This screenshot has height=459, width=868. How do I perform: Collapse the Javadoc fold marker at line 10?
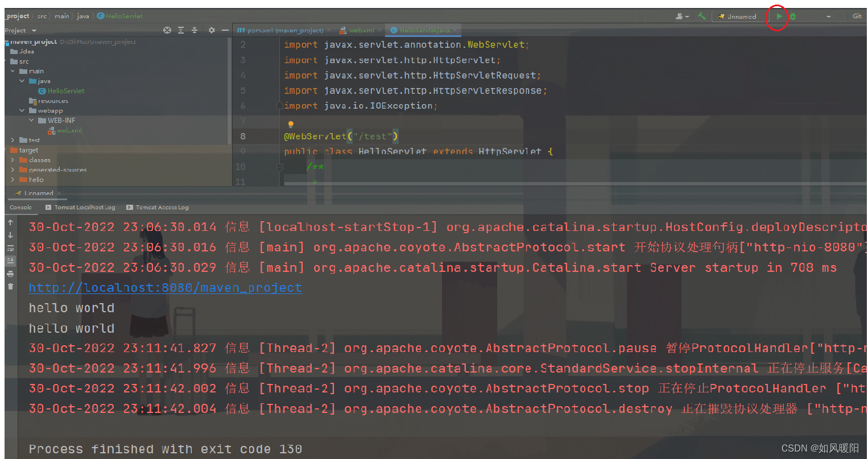tap(279, 167)
